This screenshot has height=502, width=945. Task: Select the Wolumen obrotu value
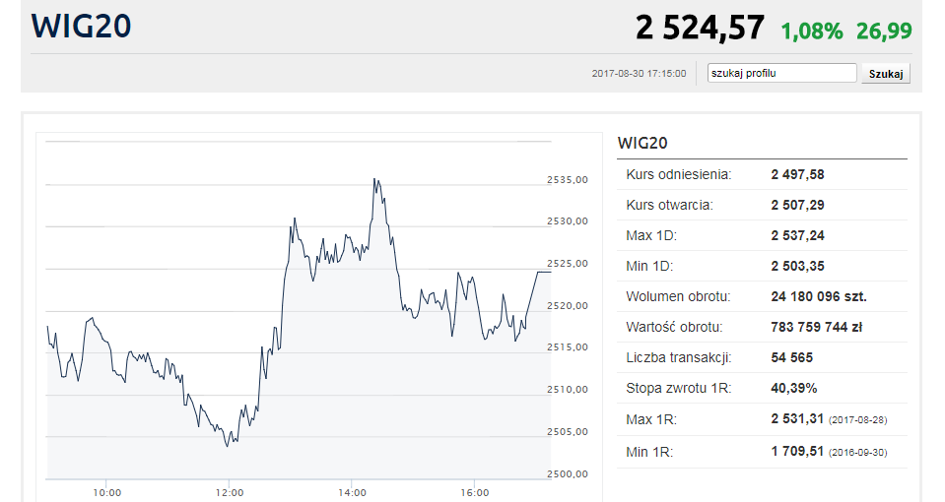(x=818, y=297)
